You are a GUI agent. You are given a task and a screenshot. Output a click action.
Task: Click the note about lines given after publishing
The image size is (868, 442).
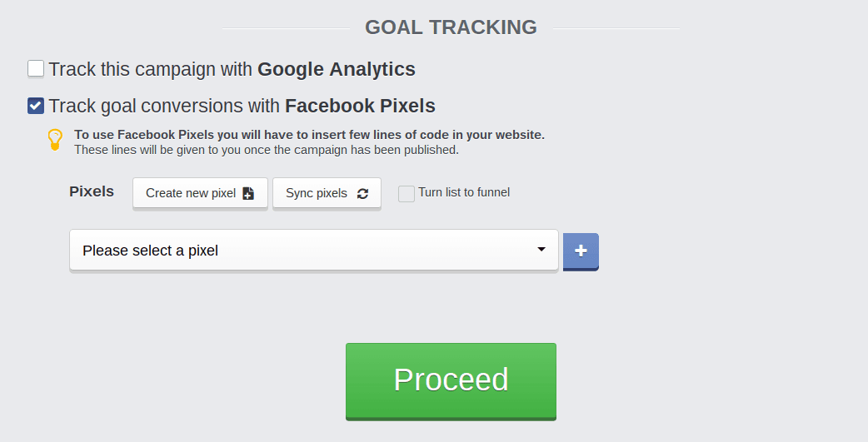pos(267,150)
